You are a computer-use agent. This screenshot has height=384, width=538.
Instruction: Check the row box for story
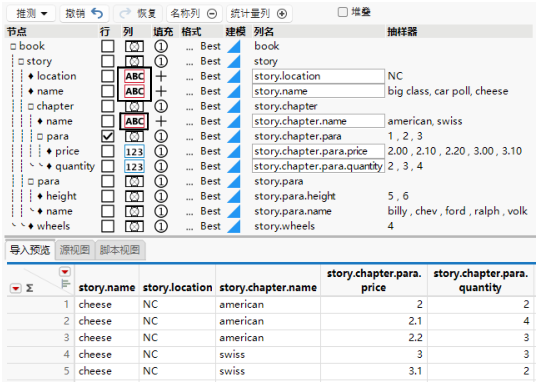(x=108, y=61)
